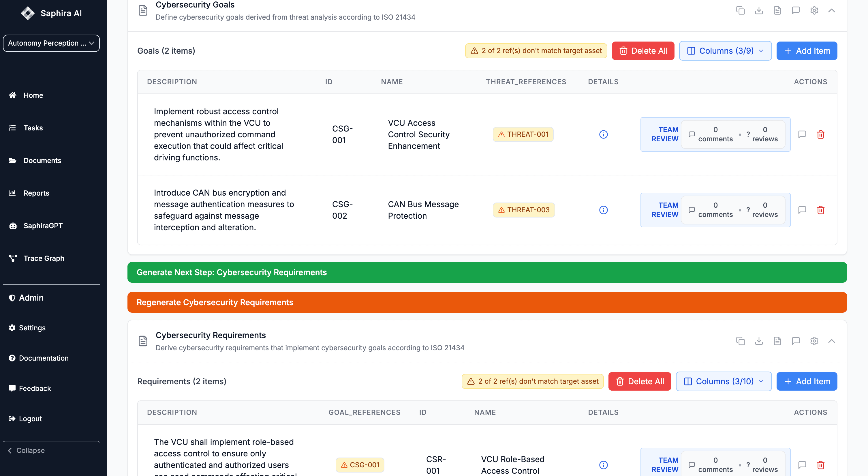
Task: Expand Columns (3/9) dropdown for Goals
Action: click(725, 51)
